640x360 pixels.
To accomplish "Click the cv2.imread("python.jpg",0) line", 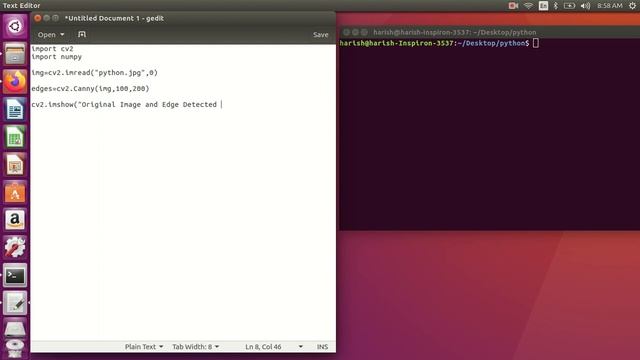I will (94, 73).
